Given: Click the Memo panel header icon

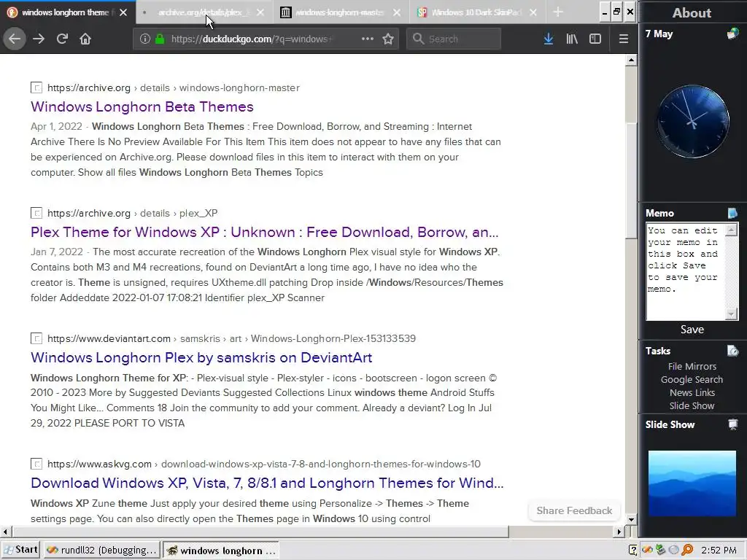Looking at the screenshot, I should point(732,213).
